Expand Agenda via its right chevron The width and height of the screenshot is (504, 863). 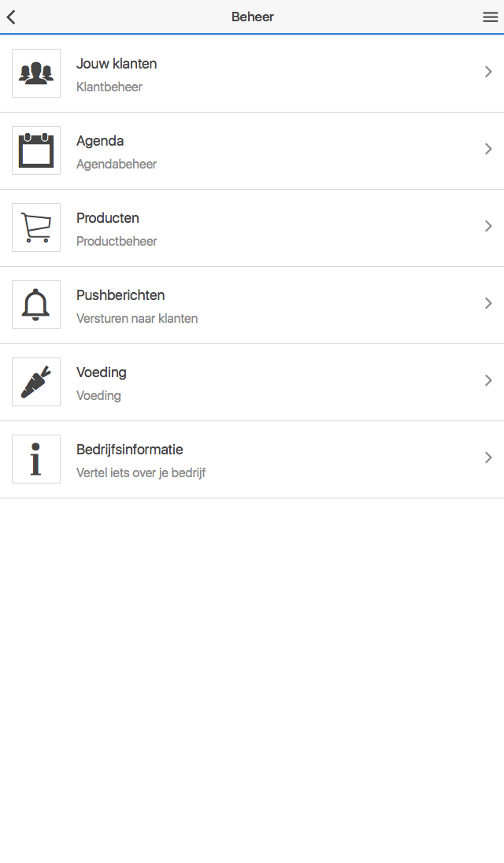coord(488,149)
